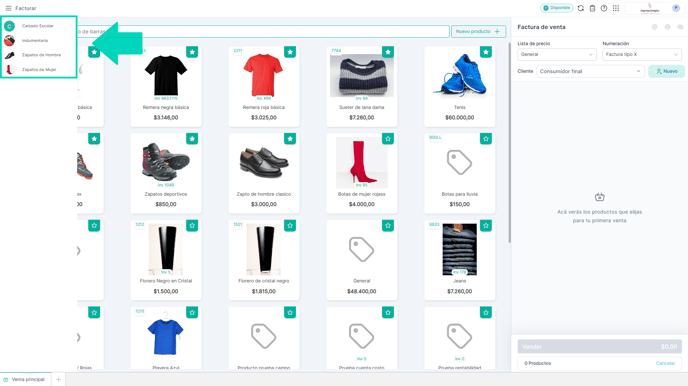Click the star icon on Prueba rentabilidad
This screenshot has width=688, height=386.
(x=486, y=312)
